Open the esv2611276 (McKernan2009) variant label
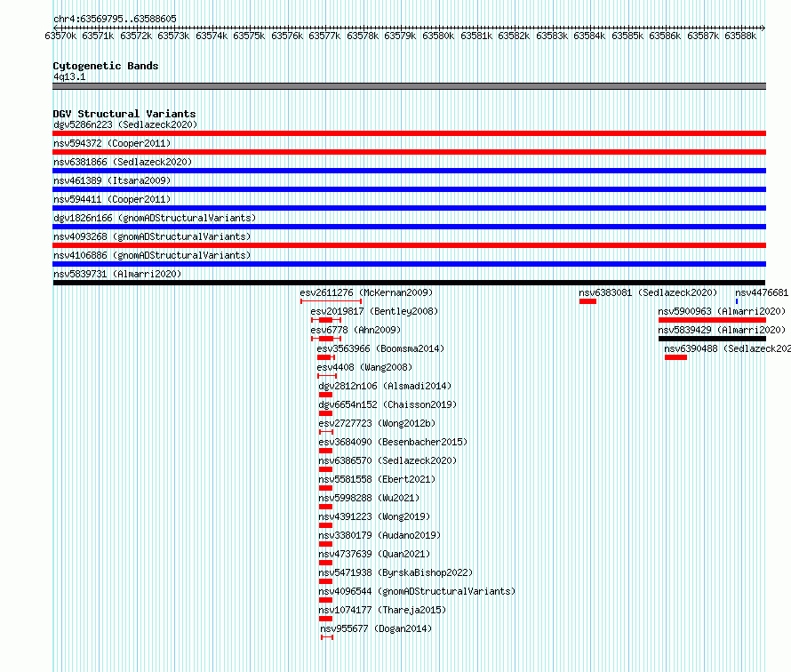The image size is (791, 672). click(x=366, y=292)
